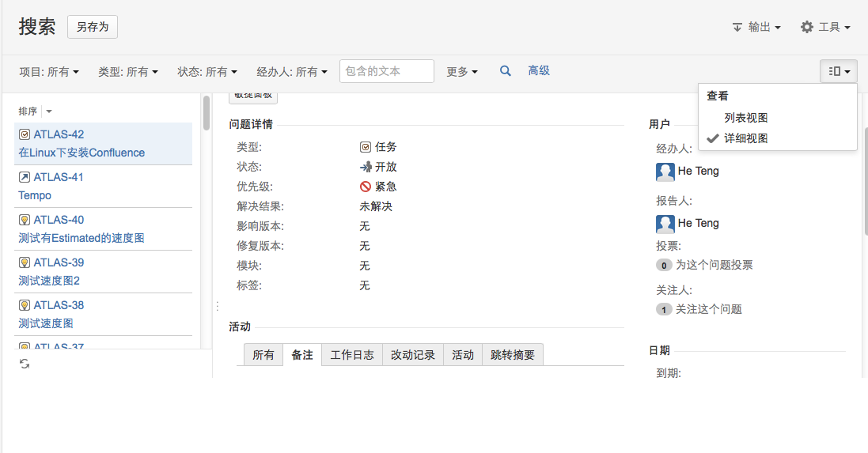Viewport: 868px width, 453px height.
Task: Click the partially hidden 敏捷面板 button
Action: (x=253, y=97)
